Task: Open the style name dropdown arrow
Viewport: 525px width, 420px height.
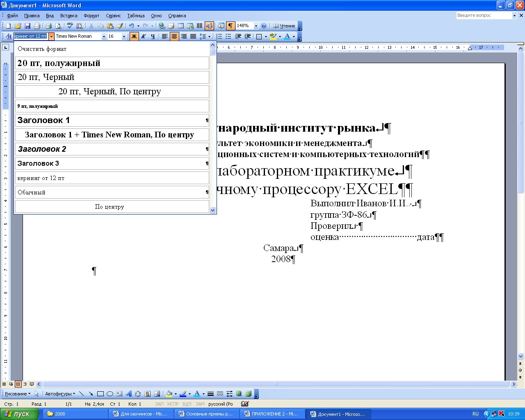Action: click(51, 37)
